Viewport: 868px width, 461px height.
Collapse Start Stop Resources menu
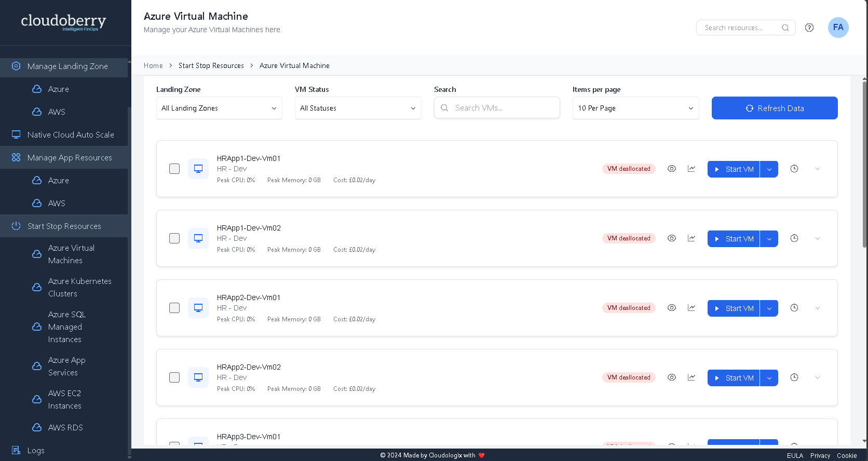(x=64, y=226)
